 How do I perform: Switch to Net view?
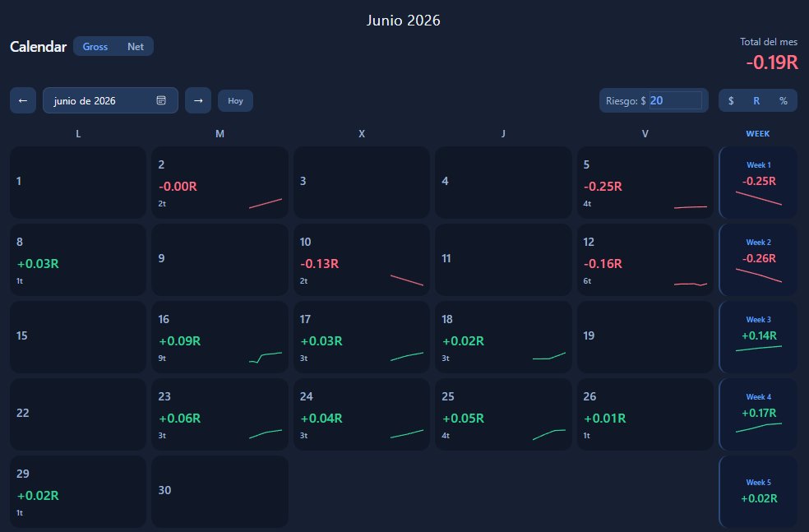point(135,46)
